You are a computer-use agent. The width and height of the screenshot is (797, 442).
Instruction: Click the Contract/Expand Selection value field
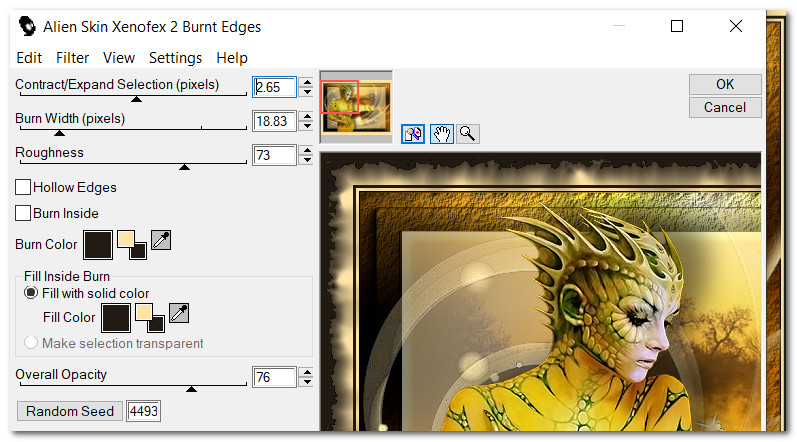(x=274, y=87)
